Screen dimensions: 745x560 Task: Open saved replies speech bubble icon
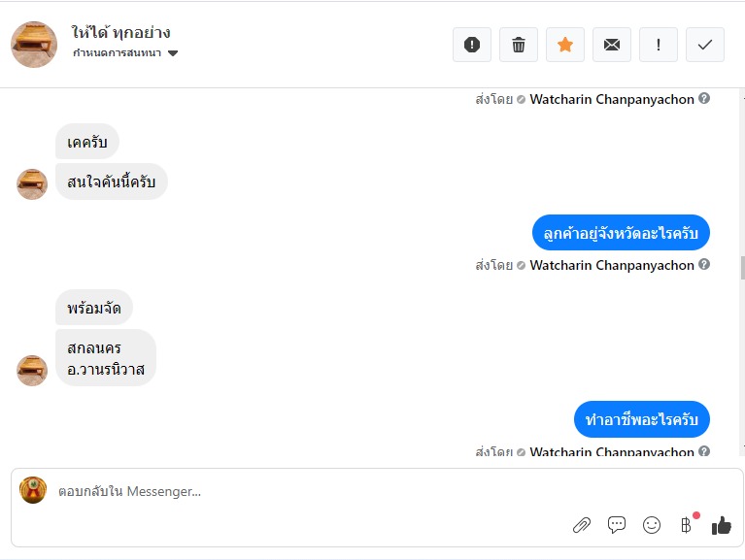click(617, 525)
